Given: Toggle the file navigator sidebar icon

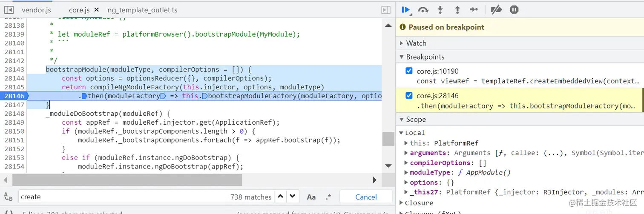Looking at the screenshot, I should coord(9,9).
